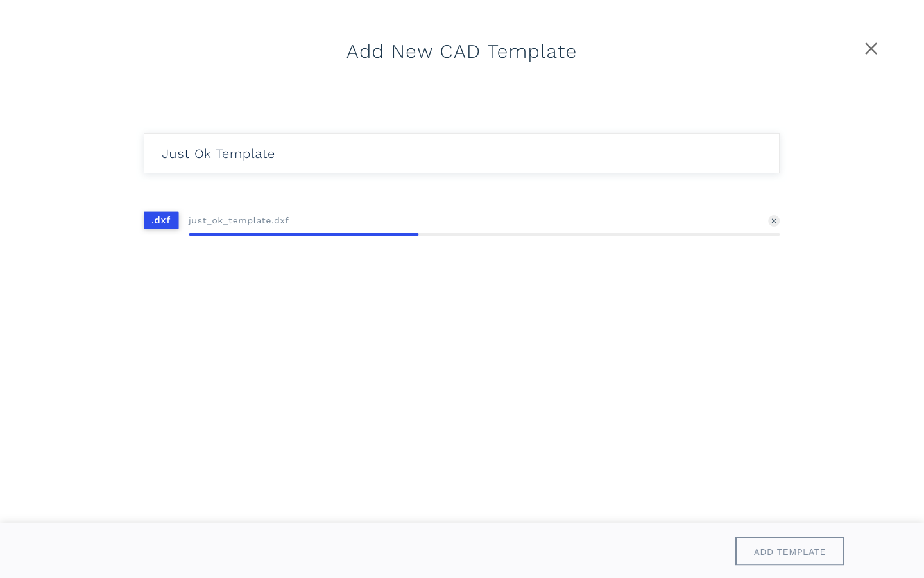Click the gray unfilled part of upload progress bar
Image resolution: width=924 pixels, height=578 pixels.
click(x=599, y=234)
